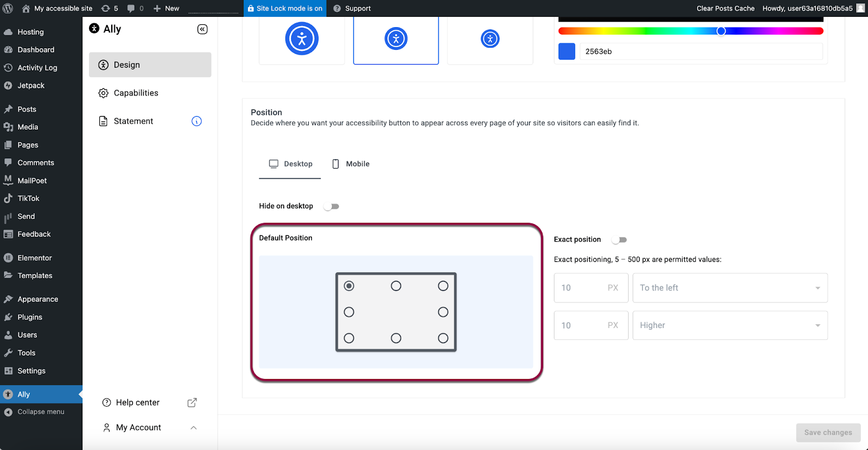Open the updates icon showing 5

[109, 8]
